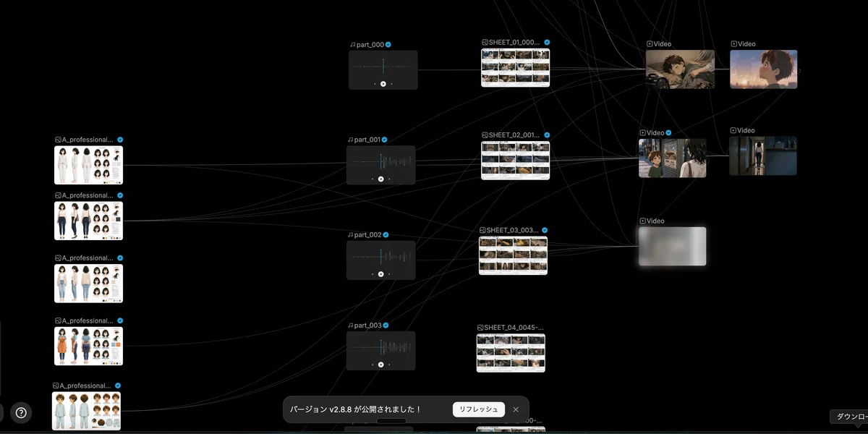Open the boy at sunset video thumbnail
Viewport: 868px width, 434px height.
(x=764, y=69)
